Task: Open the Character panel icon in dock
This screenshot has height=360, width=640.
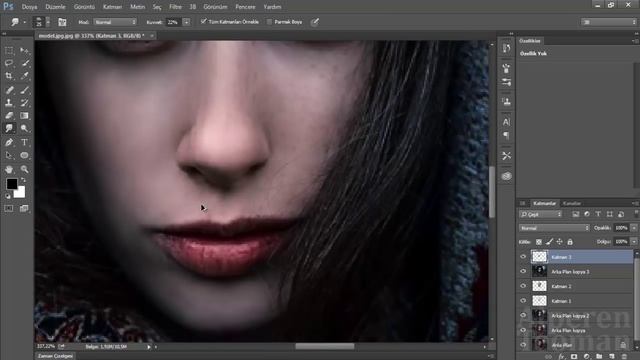Action: 507,122
